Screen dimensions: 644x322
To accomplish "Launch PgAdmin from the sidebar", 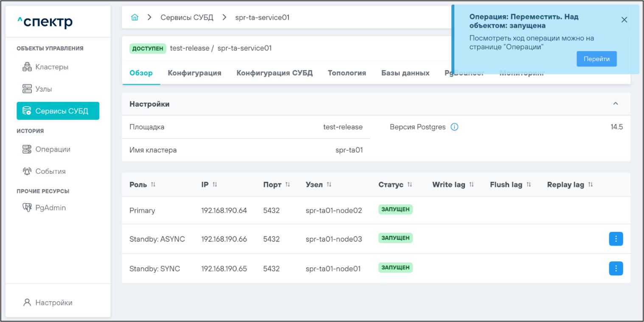I will pyautogui.click(x=50, y=208).
